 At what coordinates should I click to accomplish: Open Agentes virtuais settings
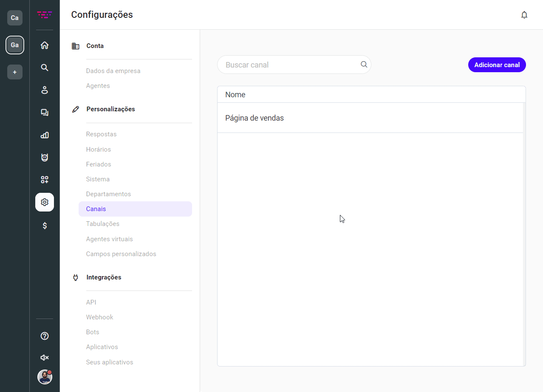point(109,239)
